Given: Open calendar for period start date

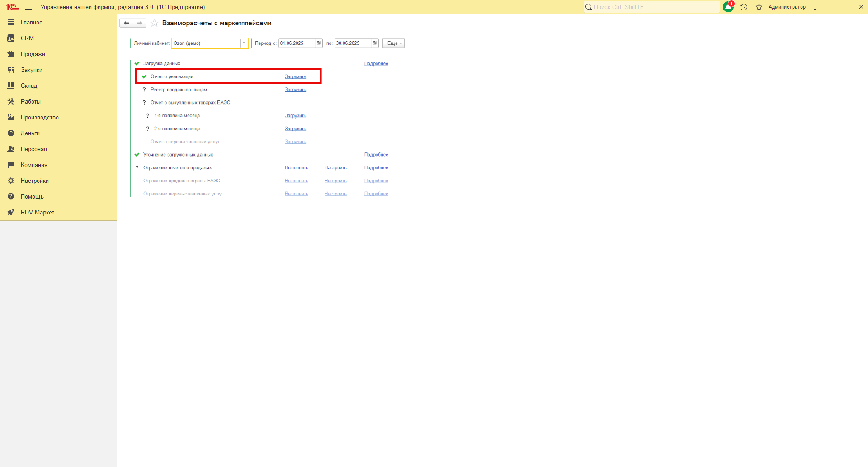Looking at the screenshot, I should (319, 43).
